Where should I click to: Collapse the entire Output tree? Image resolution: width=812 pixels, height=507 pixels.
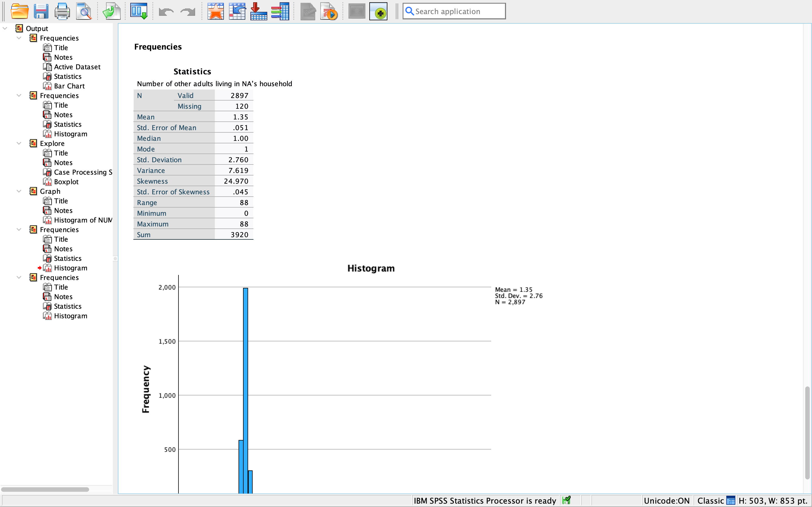click(5, 28)
